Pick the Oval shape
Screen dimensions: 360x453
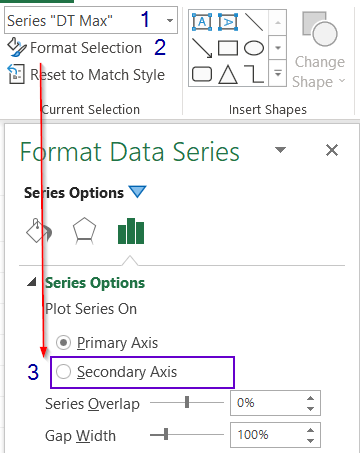254,48
